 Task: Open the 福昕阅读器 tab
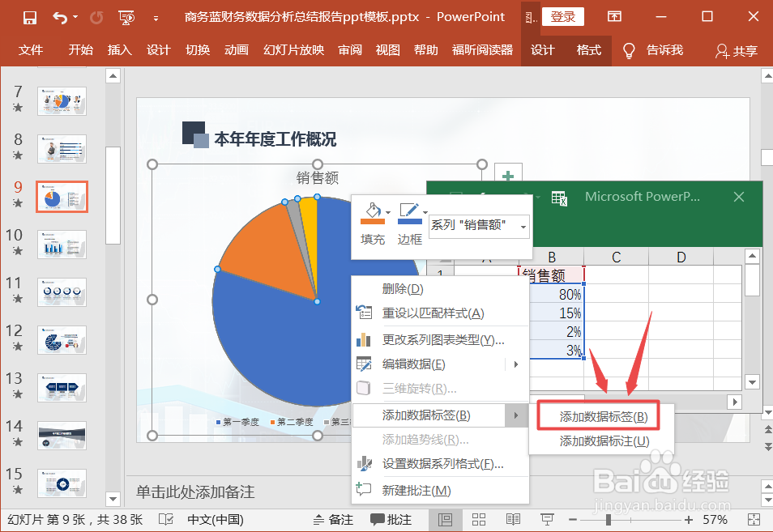pyautogui.click(x=482, y=49)
